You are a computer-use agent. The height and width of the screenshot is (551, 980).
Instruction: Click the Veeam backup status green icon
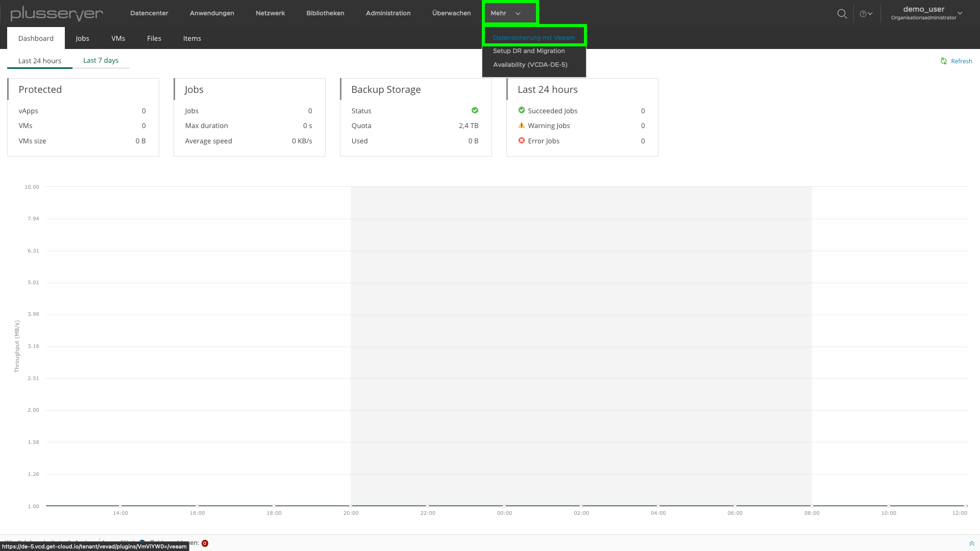pyautogui.click(x=475, y=110)
